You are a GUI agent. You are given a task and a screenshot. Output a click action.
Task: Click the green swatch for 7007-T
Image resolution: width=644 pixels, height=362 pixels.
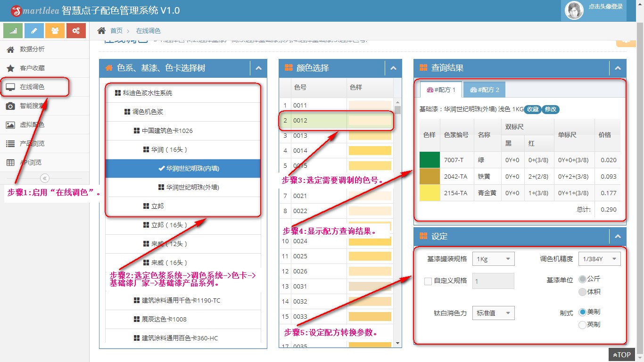coord(429,160)
